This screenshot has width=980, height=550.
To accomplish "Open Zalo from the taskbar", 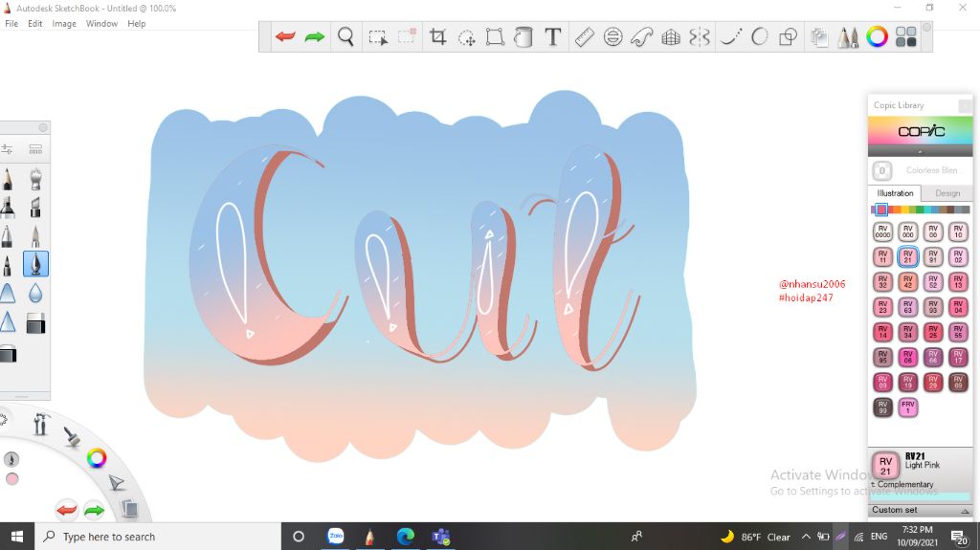I will point(336,537).
